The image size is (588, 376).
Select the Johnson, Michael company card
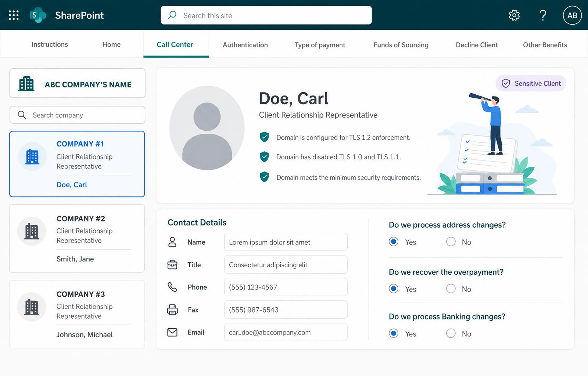(77, 314)
